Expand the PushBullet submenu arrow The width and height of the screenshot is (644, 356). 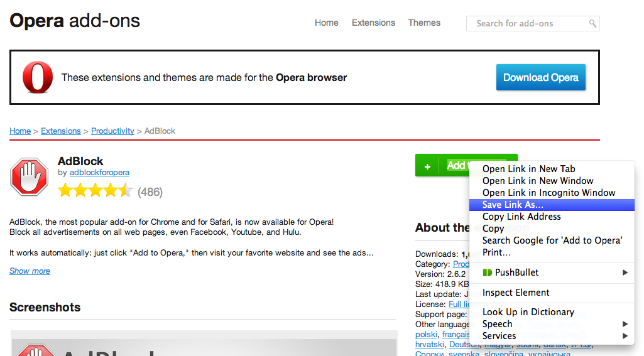tap(625, 272)
